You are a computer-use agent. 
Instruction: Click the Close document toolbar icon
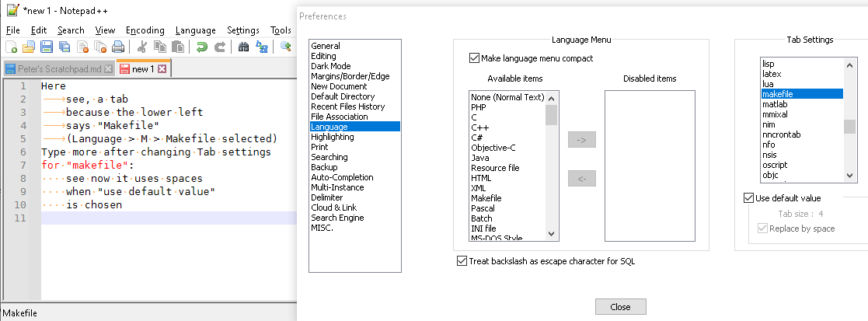click(x=82, y=47)
